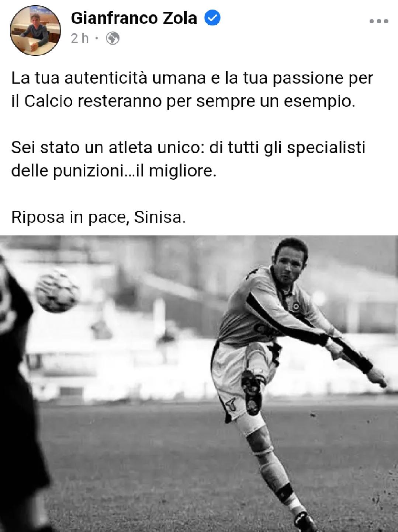Viewport: 398px width, 532px height.
Task: Click the "2 h" post timestamp
Action: 80,38
